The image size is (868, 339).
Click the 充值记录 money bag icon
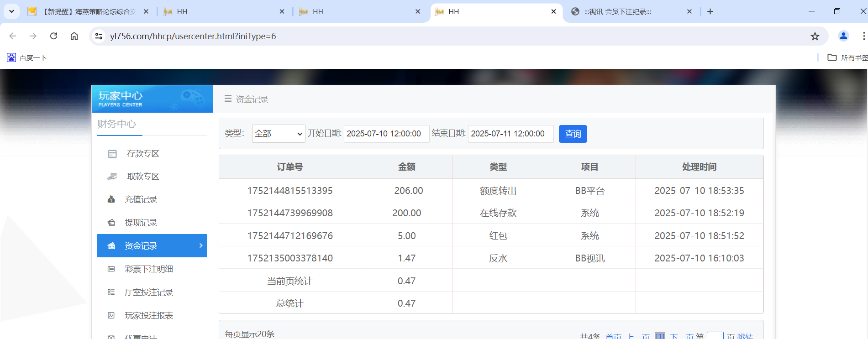point(111,199)
